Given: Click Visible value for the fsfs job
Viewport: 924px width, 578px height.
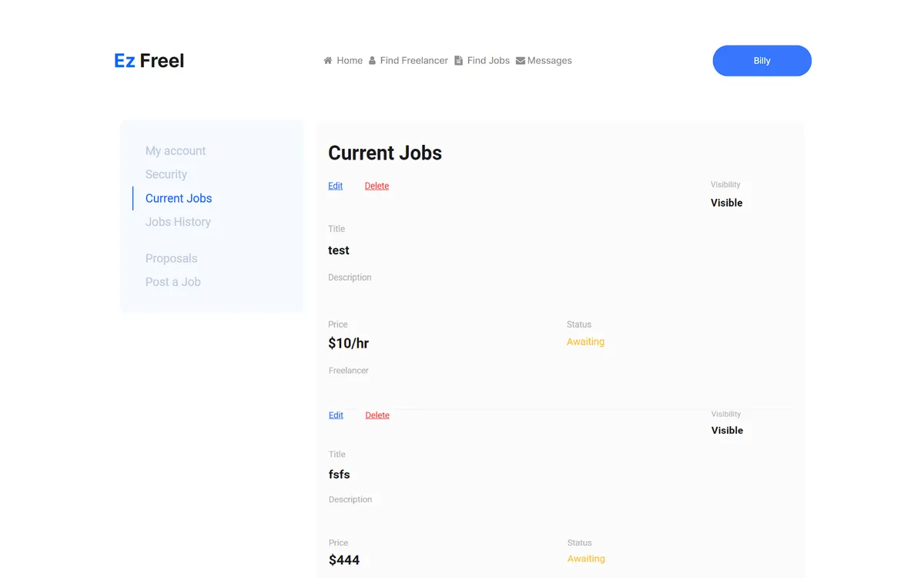Looking at the screenshot, I should pyautogui.click(x=728, y=431).
